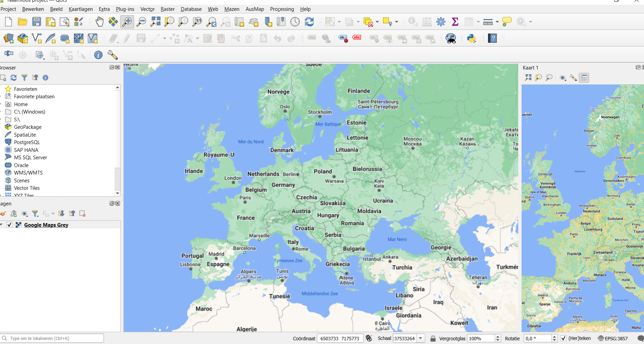The height and width of the screenshot is (344, 644).
Task: Activate the Zoom In magnifier tool
Action: 127,22
